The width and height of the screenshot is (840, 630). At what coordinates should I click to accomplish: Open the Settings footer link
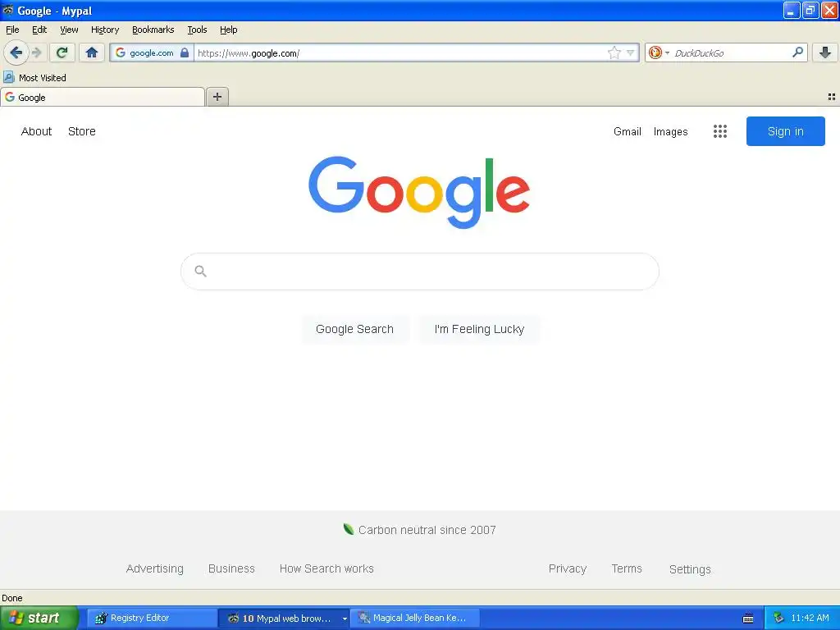[690, 569]
